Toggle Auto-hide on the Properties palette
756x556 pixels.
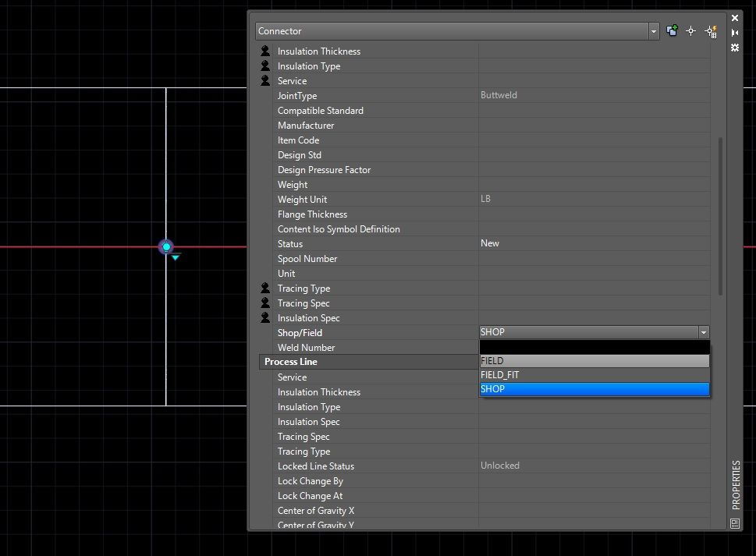point(735,33)
